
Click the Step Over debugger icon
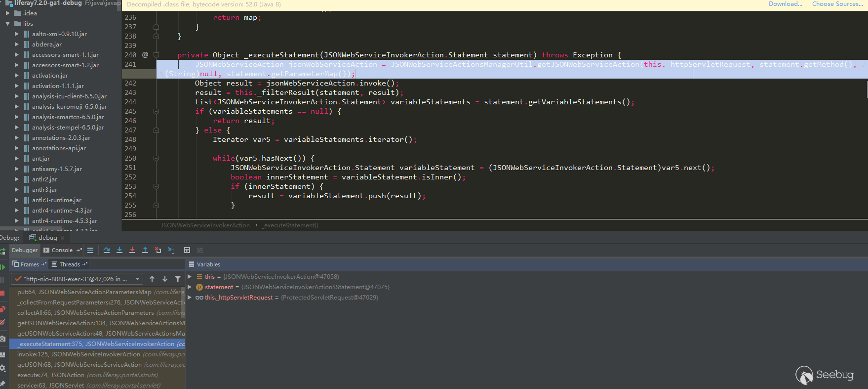107,250
